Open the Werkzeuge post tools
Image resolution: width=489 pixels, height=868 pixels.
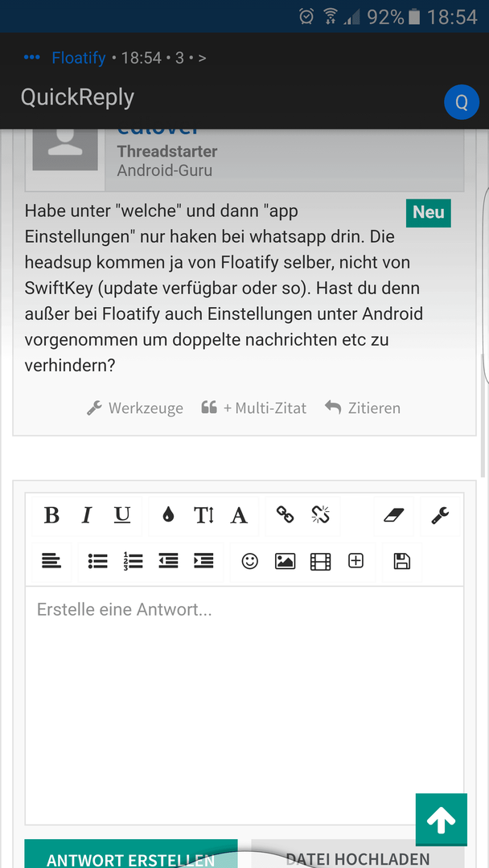tap(135, 408)
